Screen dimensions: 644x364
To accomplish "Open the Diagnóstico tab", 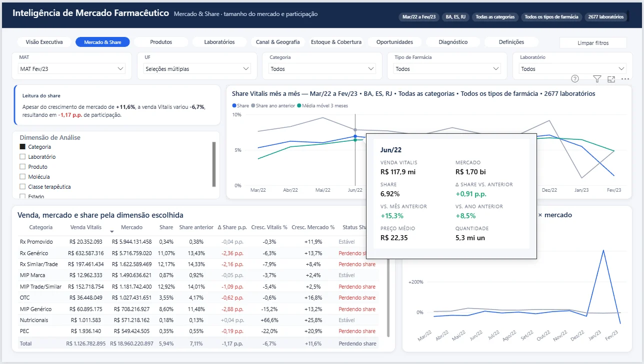I will [453, 42].
